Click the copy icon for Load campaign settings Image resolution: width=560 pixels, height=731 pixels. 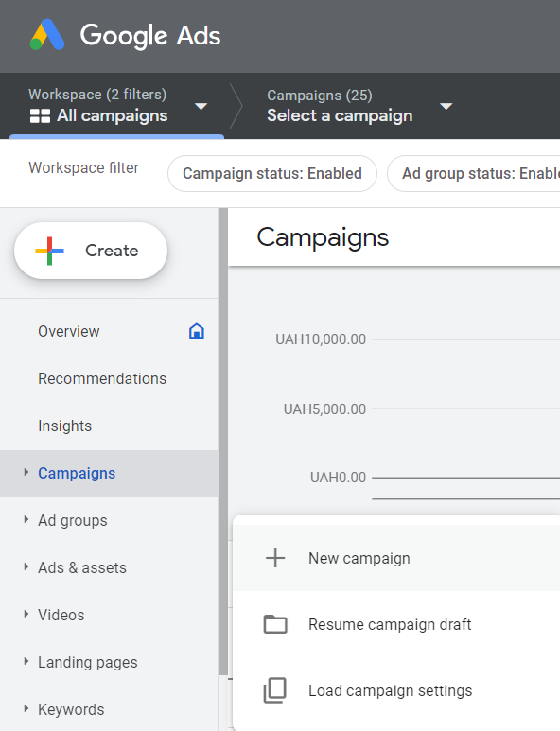click(x=275, y=690)
